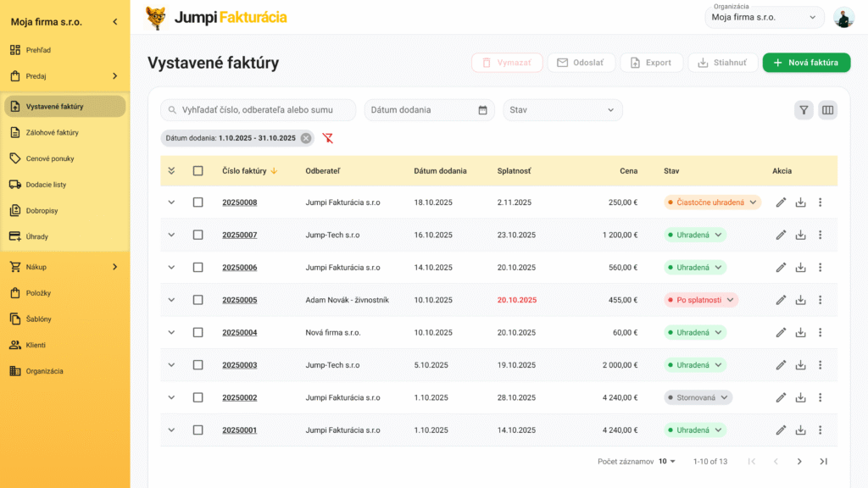Click the invoice search input field
The image size is (868, 488).
259,110
